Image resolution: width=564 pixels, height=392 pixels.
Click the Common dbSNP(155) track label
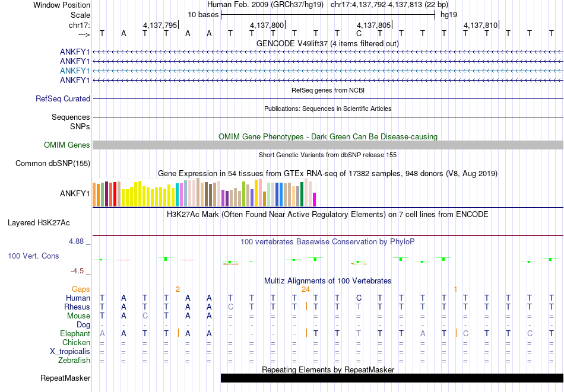(53, 164)
